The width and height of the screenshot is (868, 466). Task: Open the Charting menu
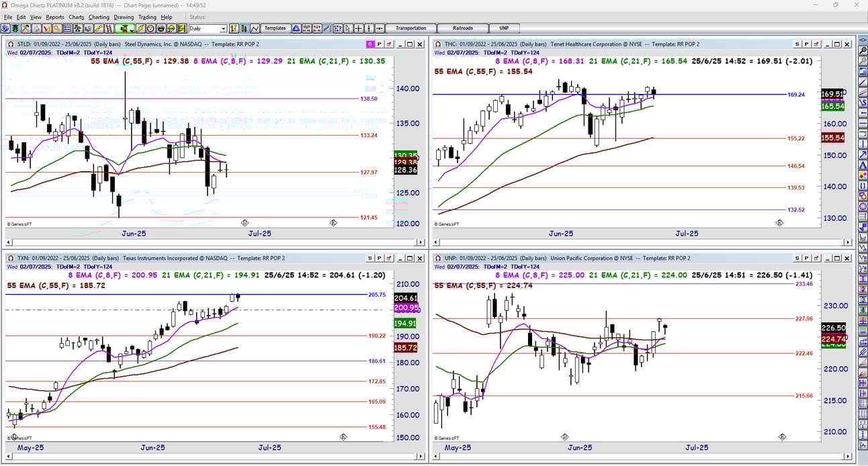pyautogui.click(x=99, y=17)
